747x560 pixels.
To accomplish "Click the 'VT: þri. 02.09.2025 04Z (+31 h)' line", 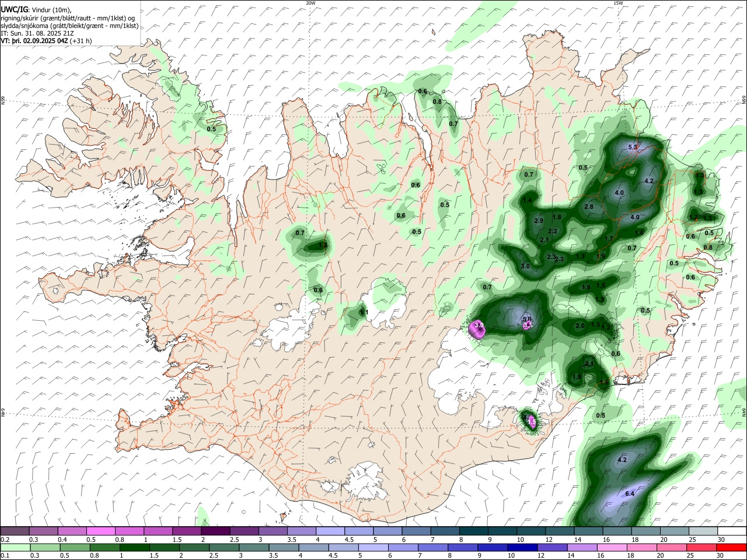I will tap(46, 41).
